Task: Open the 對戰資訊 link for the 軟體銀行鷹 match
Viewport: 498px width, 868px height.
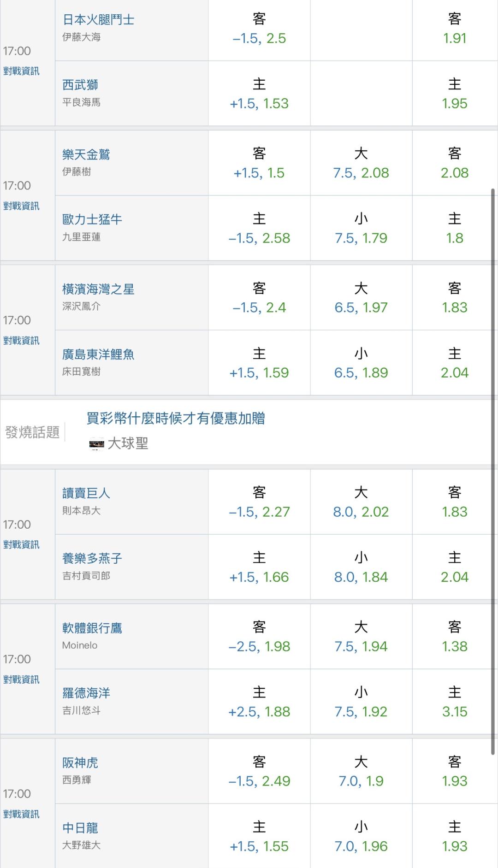Action: [21, 679]
